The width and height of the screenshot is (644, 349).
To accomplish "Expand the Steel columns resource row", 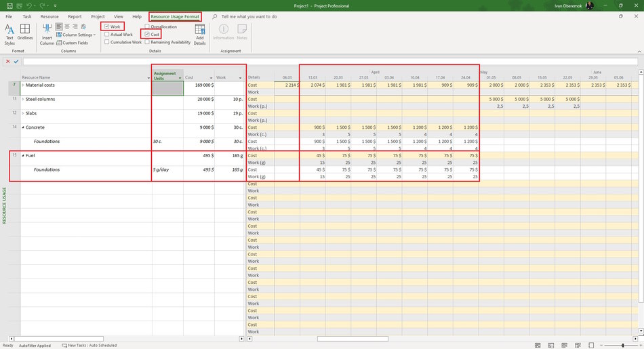I will (23, 100).
